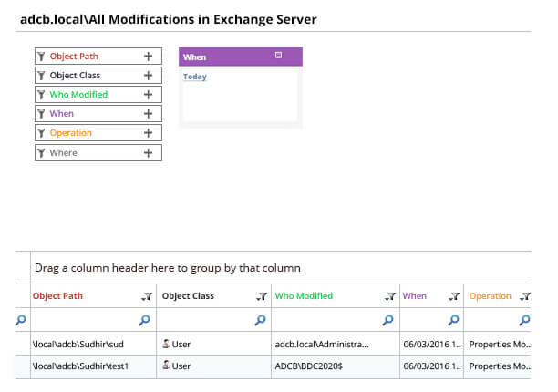Sort by the Object Path column header
The height and width of the screenshot is (392, 558).
[x=57, y=296]
